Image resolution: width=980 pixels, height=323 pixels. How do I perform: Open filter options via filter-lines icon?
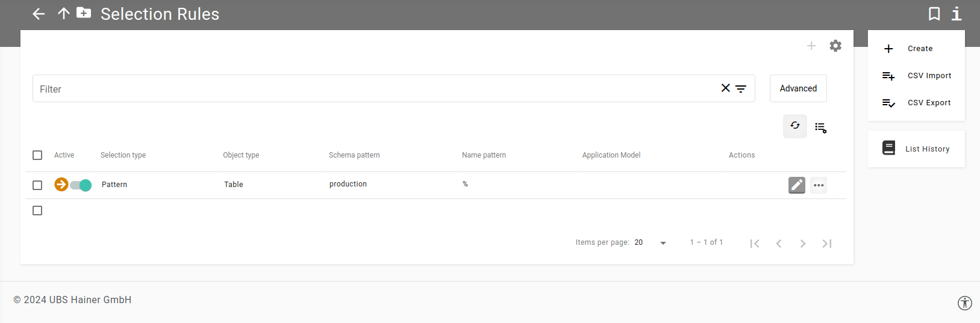(741, 89)
